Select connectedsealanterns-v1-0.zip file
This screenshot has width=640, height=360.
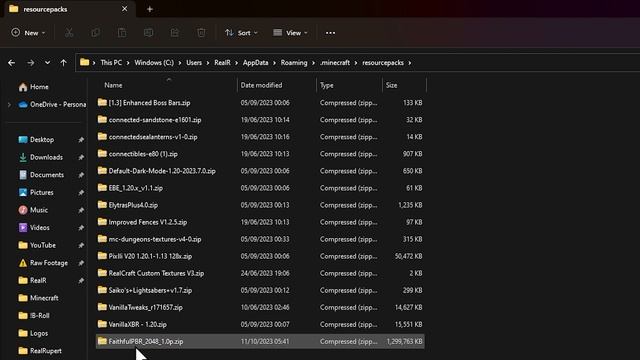pyautogui.click(x=260, y=137)
